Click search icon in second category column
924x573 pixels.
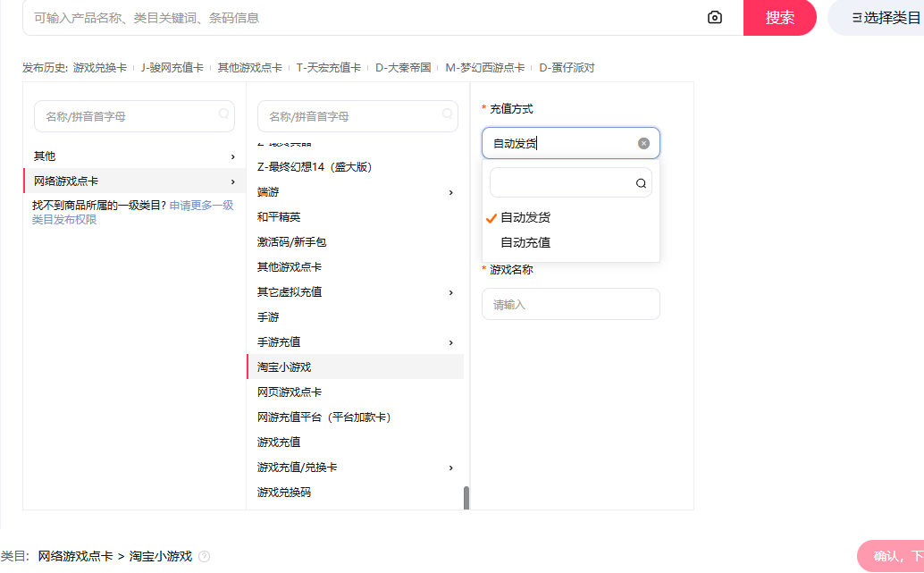[447, 114]
